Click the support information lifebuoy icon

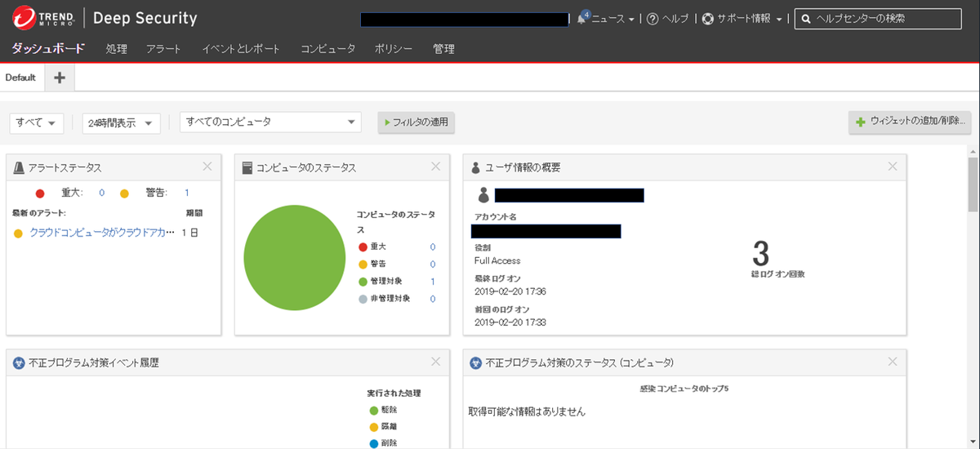tap(707, 19)
